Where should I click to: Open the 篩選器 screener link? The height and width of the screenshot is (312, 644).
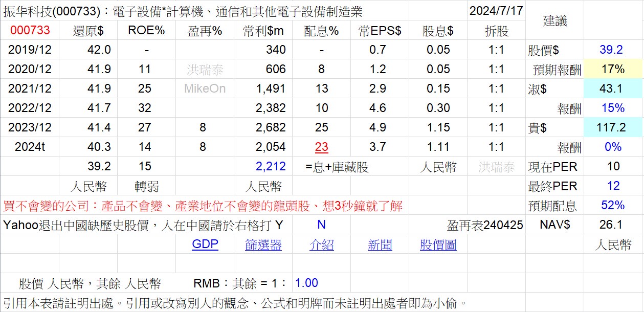point(263,244)
